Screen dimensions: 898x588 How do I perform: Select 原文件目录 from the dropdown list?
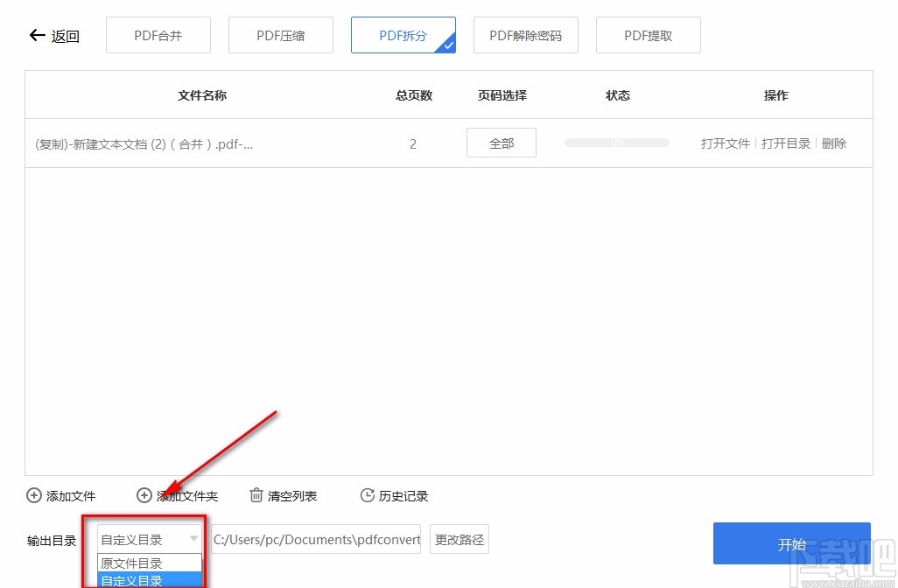pos(149,563)
